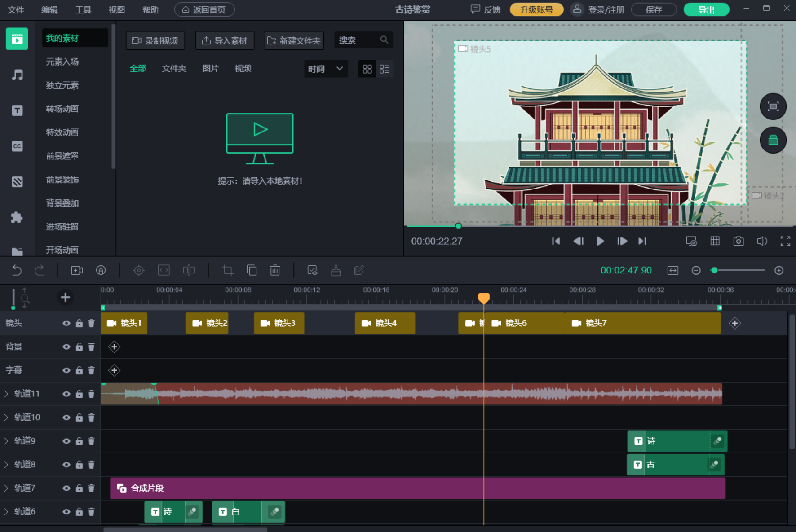The image size is (796, 532).
Task: Click the 导入素材 import button
Action: (x=225, y=40)
